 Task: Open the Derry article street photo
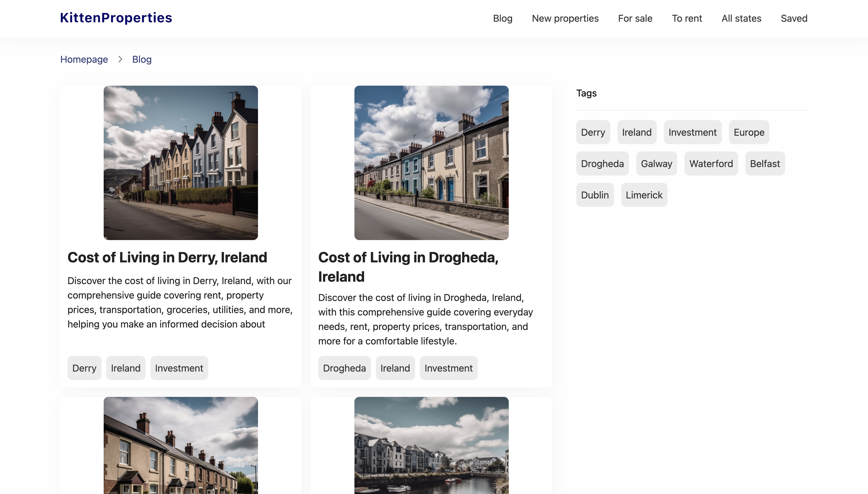[181, 163]
